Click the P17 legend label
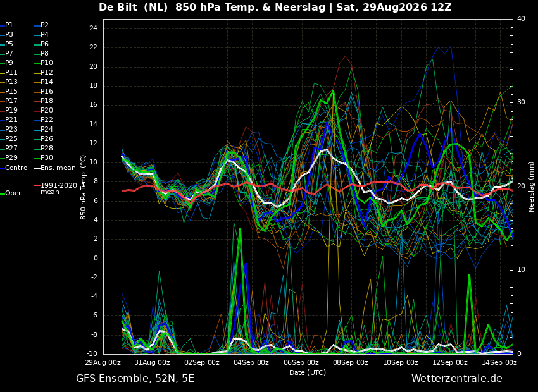Screen dimensions: 538x392 click(9, 101)
